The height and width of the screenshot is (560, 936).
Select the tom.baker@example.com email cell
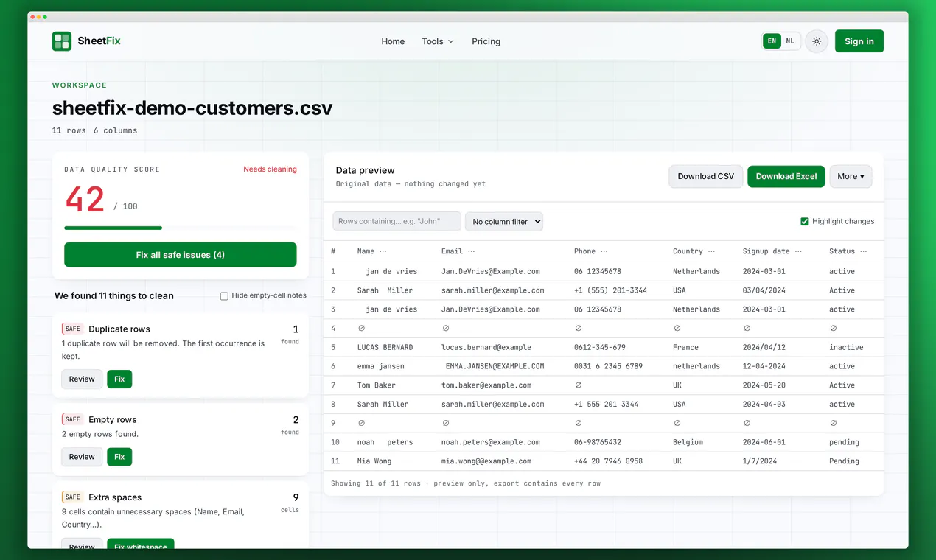(486, 385)
